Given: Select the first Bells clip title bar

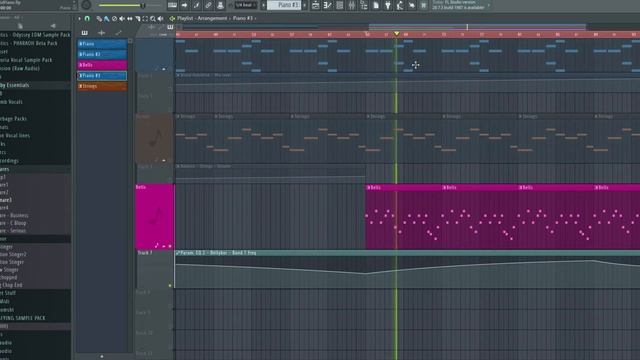Looking at the screenshot, I should [x=404, y=188].
